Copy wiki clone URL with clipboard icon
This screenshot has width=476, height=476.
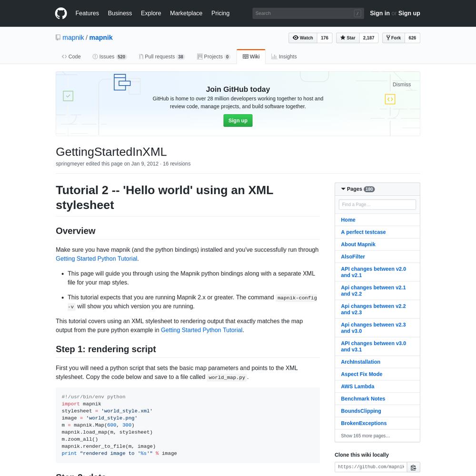[413, 467]
